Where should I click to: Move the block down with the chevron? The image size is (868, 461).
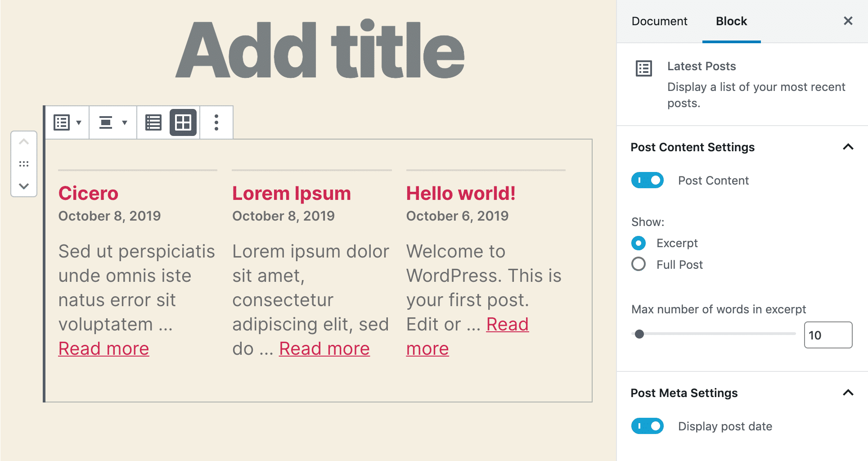point(24,186)
